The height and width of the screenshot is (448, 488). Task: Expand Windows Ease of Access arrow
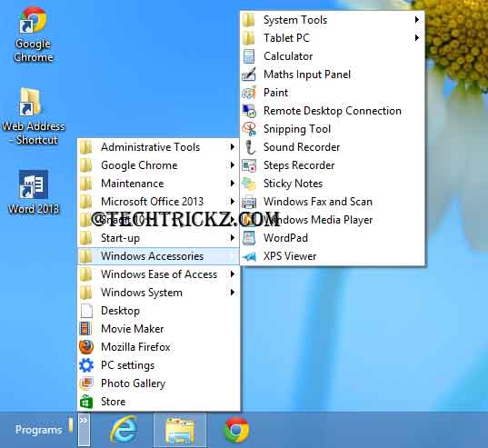(x=232, y=274)
